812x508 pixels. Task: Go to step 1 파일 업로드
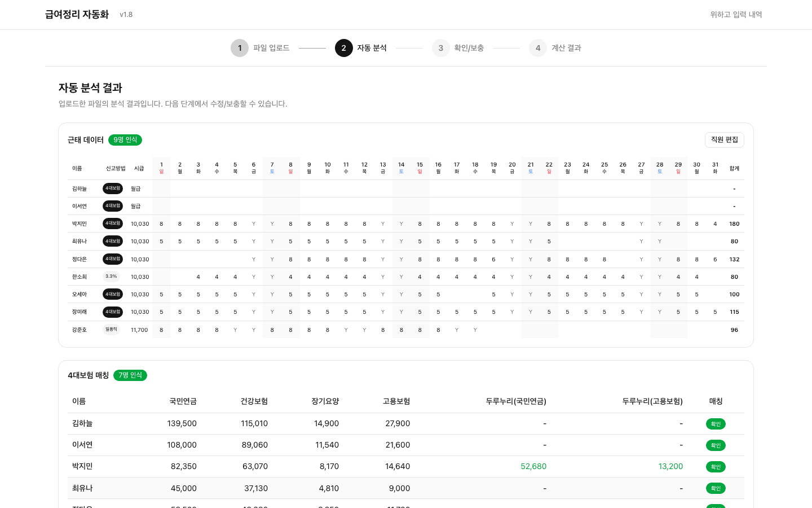click(260, 48)
